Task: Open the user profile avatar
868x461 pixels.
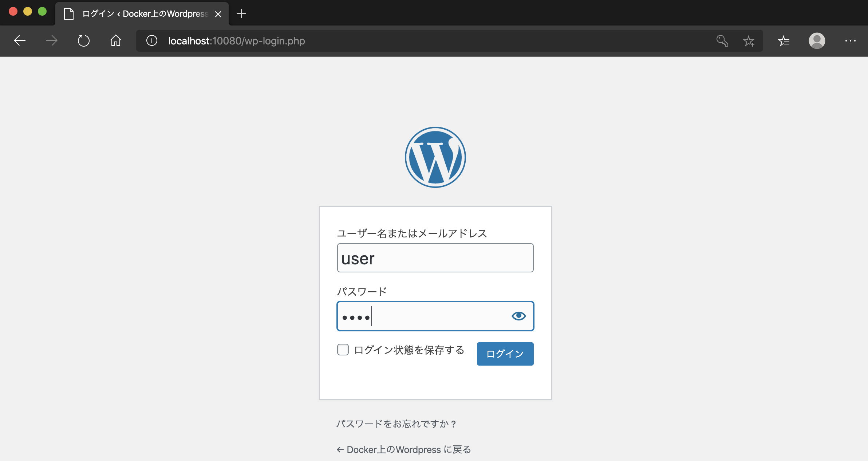Action: point(817,40)
